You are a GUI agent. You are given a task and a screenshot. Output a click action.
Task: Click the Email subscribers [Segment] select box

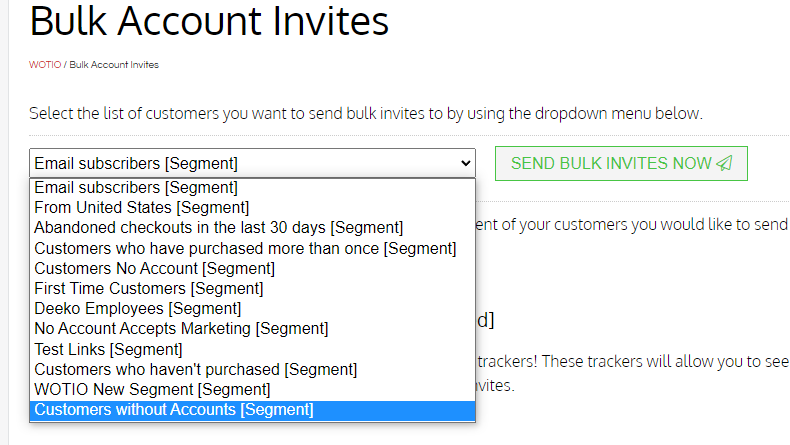(x=252, y=163)
